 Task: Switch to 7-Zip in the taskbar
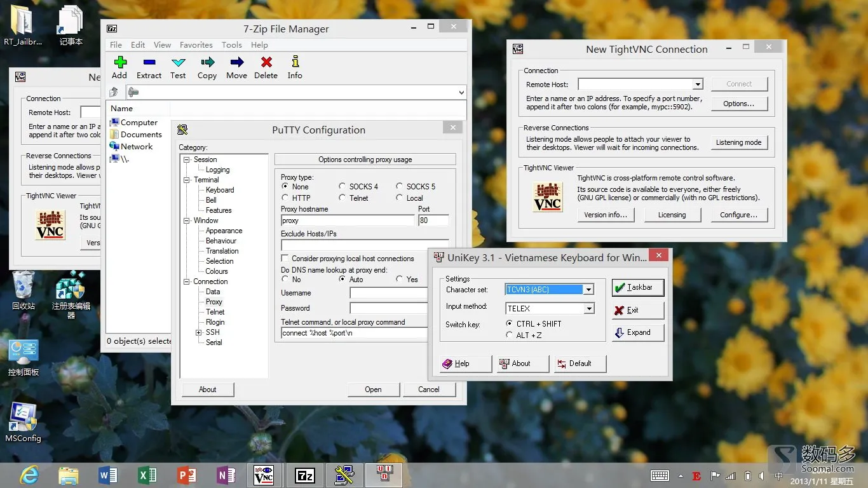[304, 475]
